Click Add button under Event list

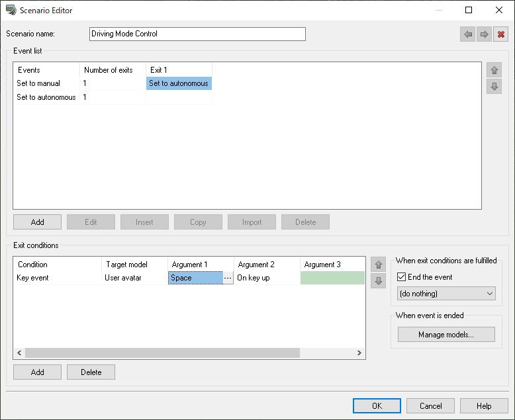[x=38, y=222]
